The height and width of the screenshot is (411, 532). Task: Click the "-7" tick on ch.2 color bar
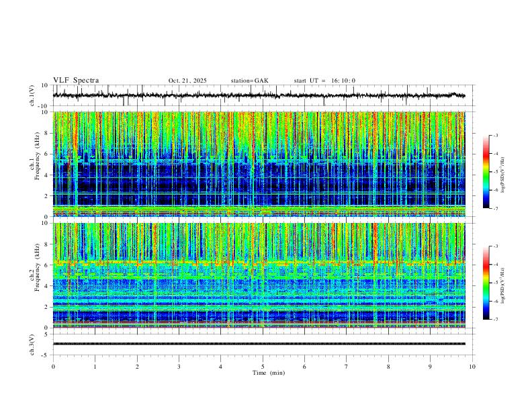pos(496,319)
